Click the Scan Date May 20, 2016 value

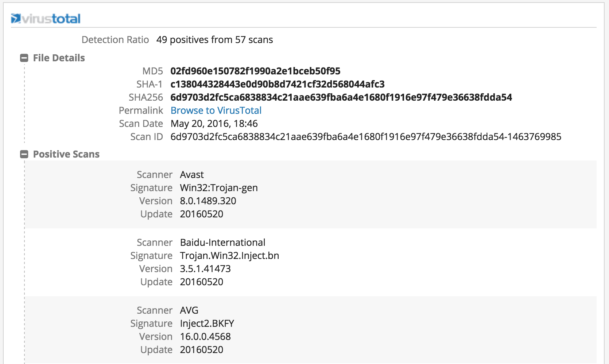[x=214, y=124]
